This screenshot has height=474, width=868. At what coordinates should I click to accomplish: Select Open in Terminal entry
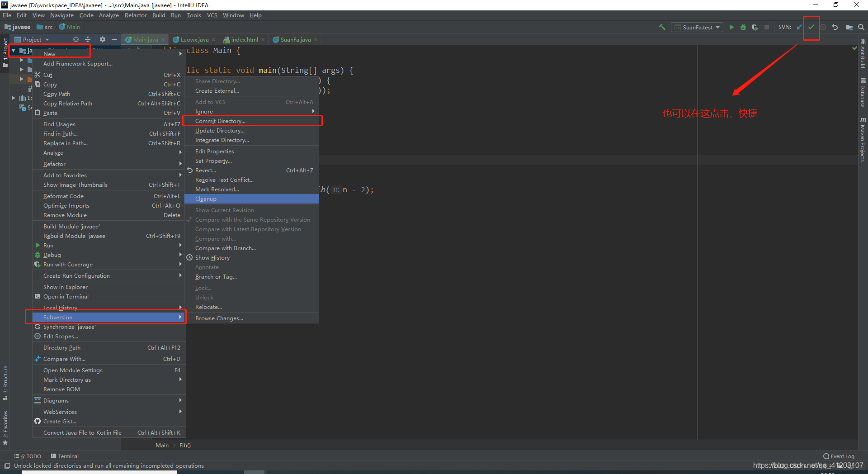click(x=108, y=297)
